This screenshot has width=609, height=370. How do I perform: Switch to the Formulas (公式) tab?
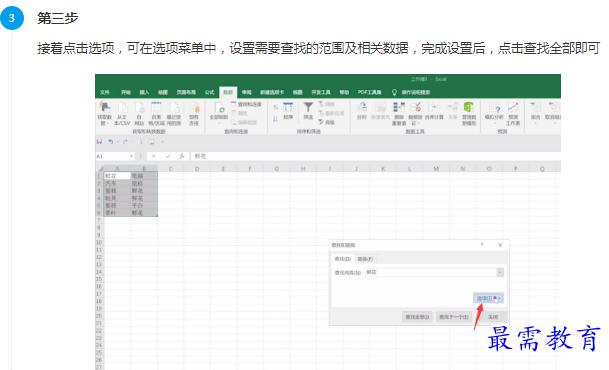point(209,92)
